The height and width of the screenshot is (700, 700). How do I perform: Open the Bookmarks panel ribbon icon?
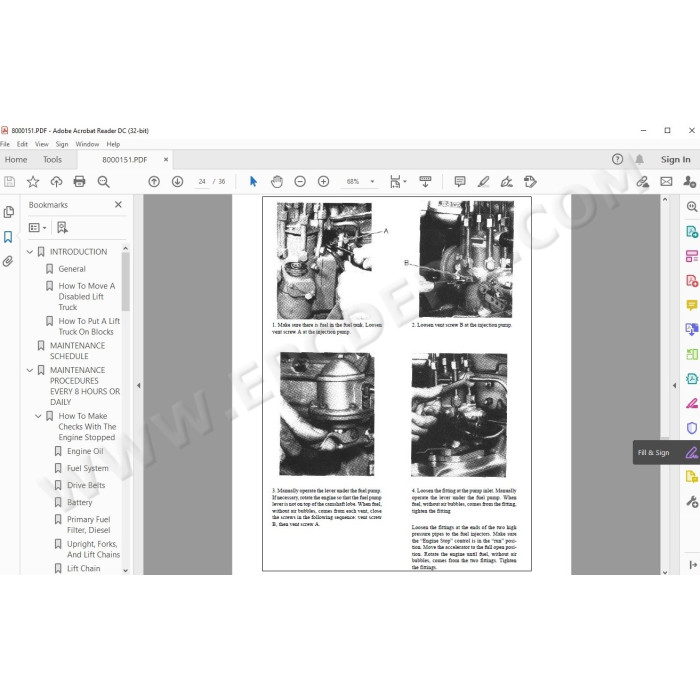coord(8,237)
